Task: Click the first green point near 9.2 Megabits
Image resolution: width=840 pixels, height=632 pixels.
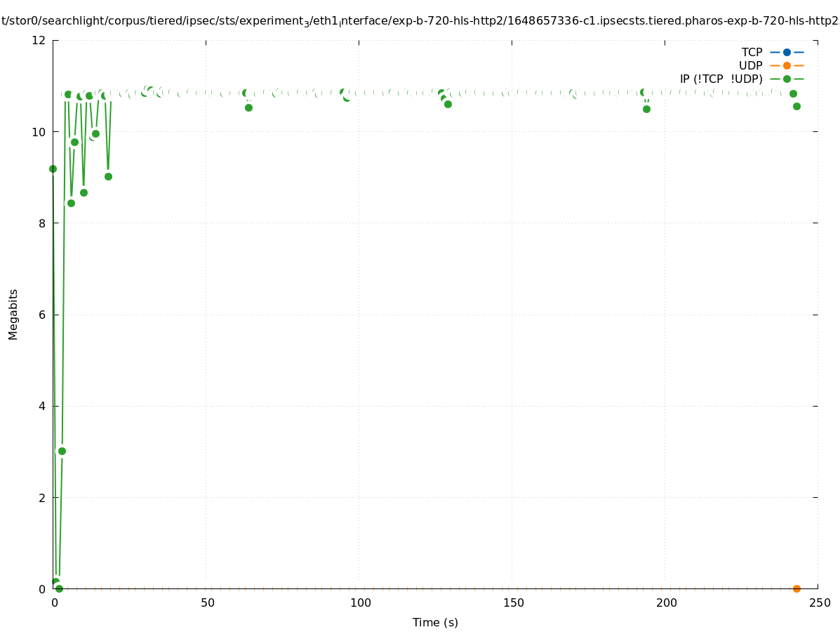Action: (x=53, y=169)
